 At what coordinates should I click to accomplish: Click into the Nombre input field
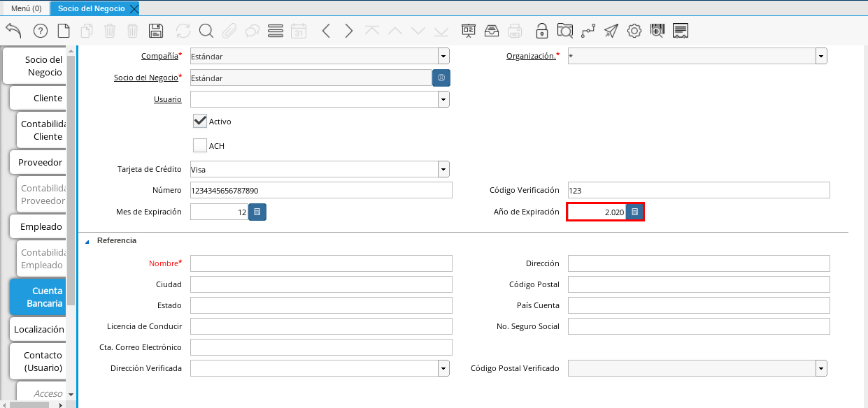[x=321, y=263]
